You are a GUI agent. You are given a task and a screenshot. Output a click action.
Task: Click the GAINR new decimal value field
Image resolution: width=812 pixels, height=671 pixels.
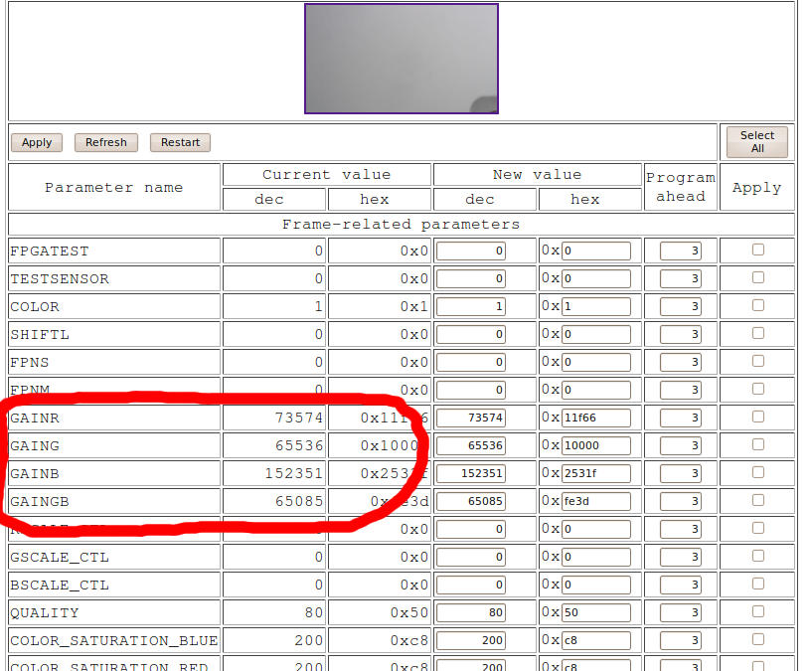point(471,419)
